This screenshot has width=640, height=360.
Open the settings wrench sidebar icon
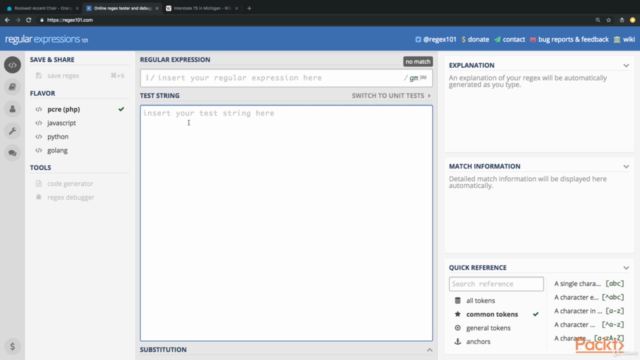[13, 131]
